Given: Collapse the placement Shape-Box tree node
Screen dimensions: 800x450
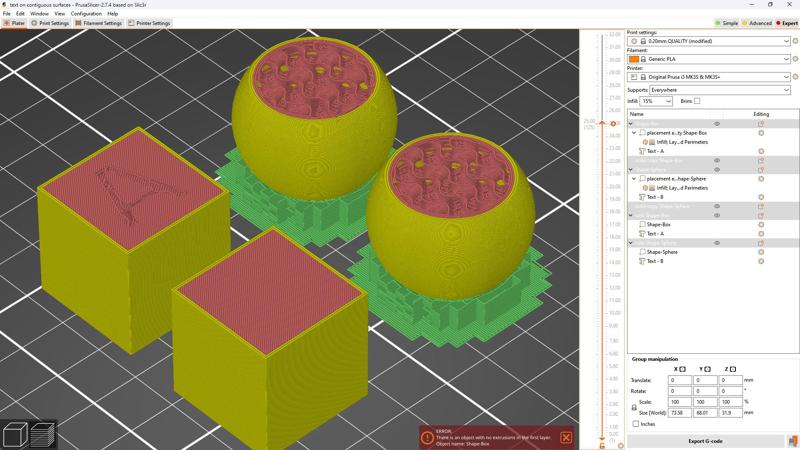Looking at the screenshot, I should (x=634, y=133).
